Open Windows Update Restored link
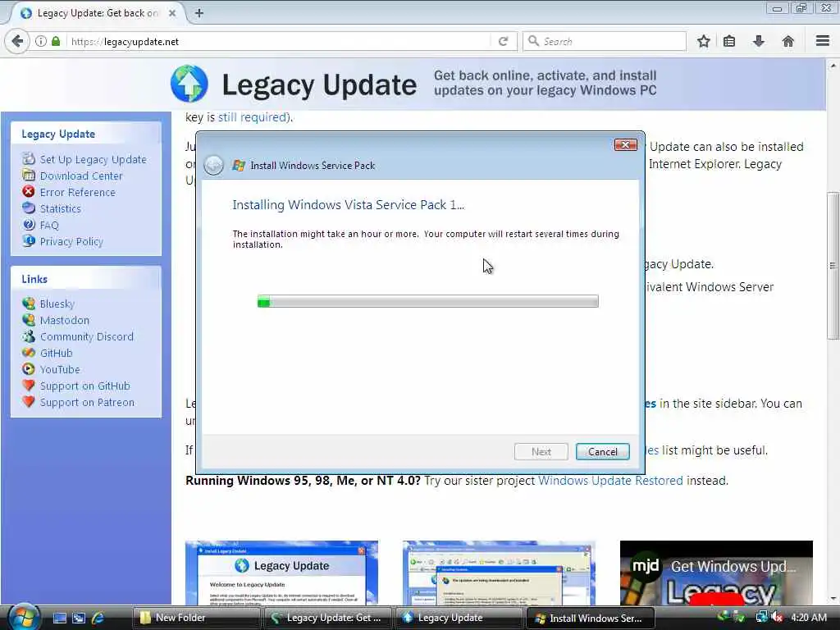This screenshot has width=840, height=630. coord(610,481)
